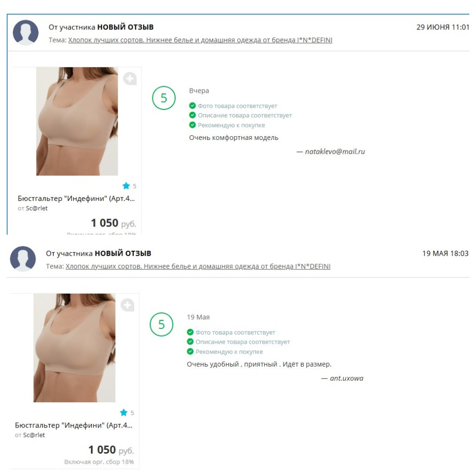Click the green check next to first 'Рекомендую к покупке'
The image size is (476, 476).
pyautogui.click(x=192, y=125)
